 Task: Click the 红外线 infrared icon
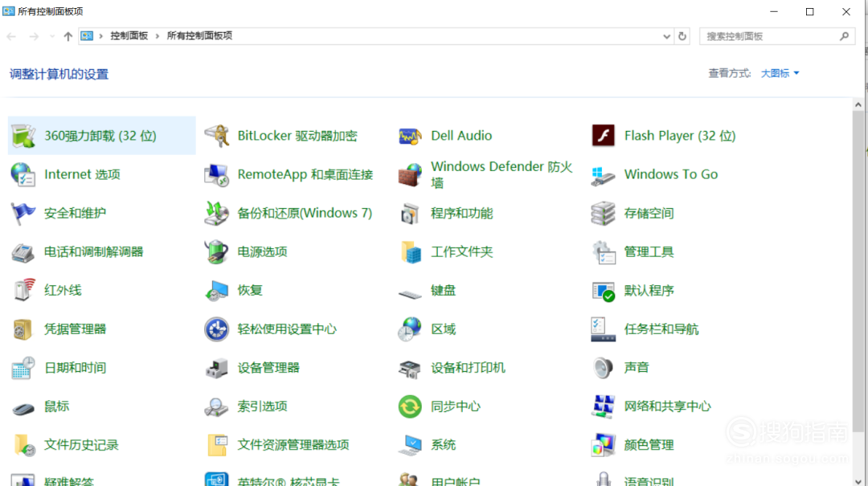pyautogui.click(x=23, y=291)
